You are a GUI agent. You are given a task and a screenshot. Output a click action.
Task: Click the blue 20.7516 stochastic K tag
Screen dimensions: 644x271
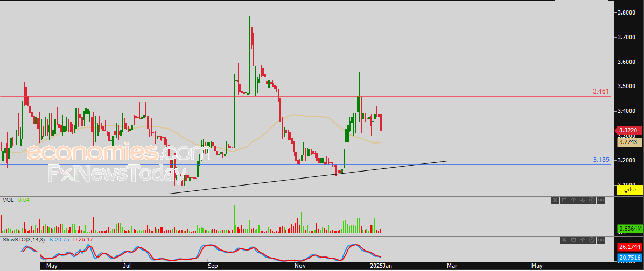tap(630, 258)
